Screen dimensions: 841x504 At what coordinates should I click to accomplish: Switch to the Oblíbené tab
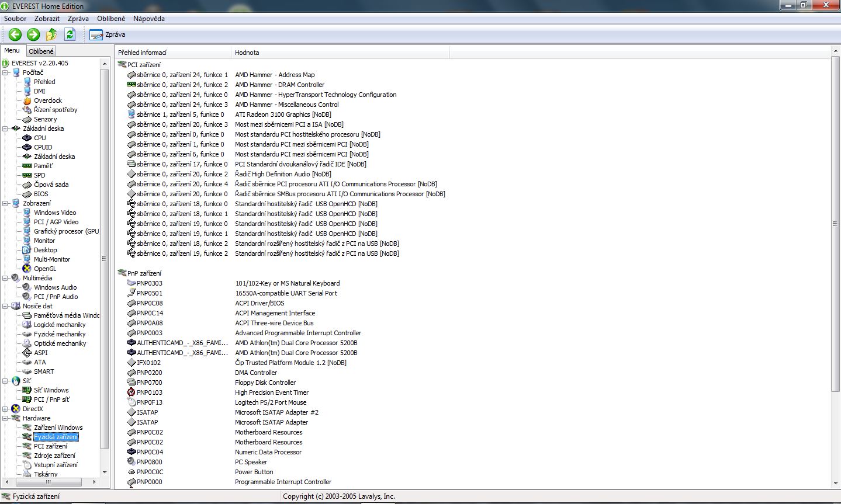click(41, 51)
